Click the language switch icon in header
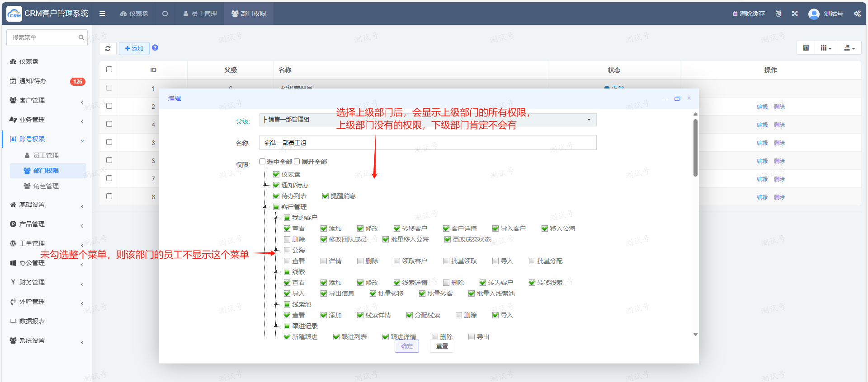 778,14
